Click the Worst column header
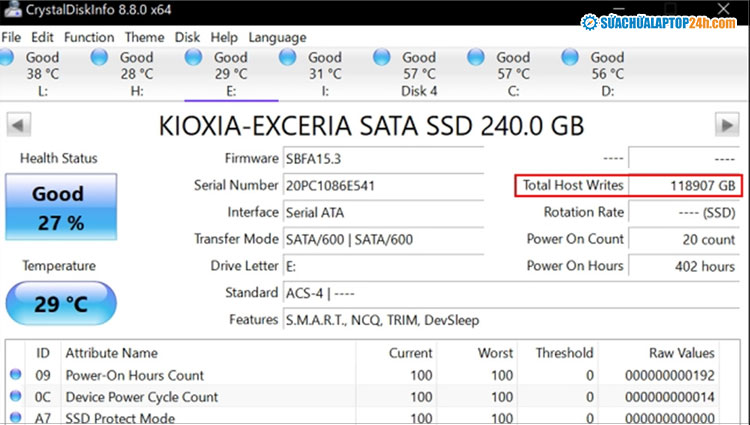The width and height of the screenshot is (750, 425). 495,353
